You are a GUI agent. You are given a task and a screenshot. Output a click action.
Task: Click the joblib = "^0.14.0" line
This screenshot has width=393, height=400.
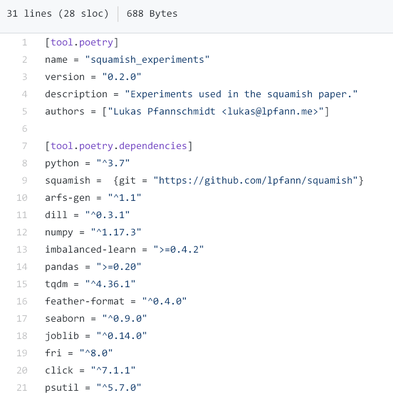[x=96, y=336]
